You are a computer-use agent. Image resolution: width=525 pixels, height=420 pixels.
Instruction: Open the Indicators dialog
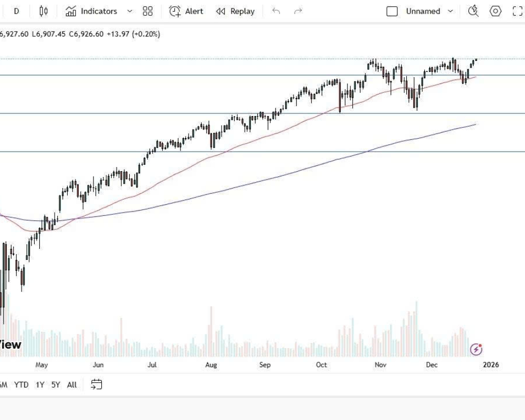click(x=91, y=11)
